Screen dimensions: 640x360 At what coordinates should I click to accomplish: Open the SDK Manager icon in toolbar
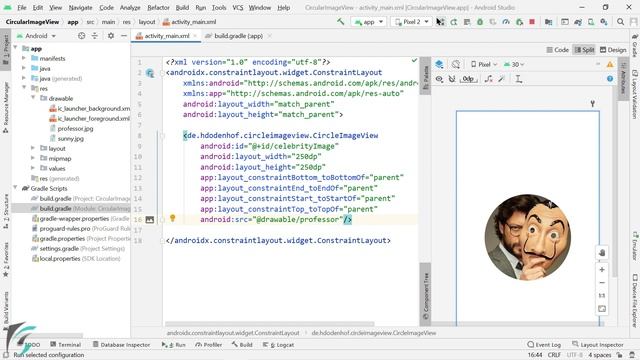(604, 22)
